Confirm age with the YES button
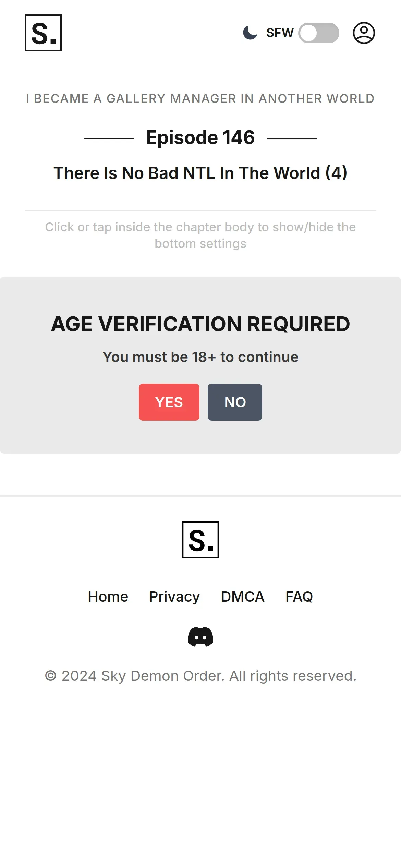 point(169,402)
